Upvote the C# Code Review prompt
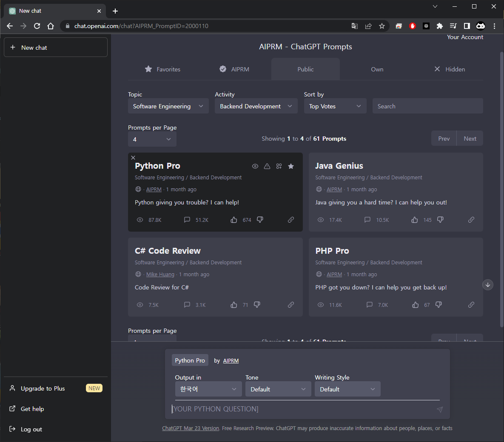This screenshot has width=504, height=442. [233, 305]
